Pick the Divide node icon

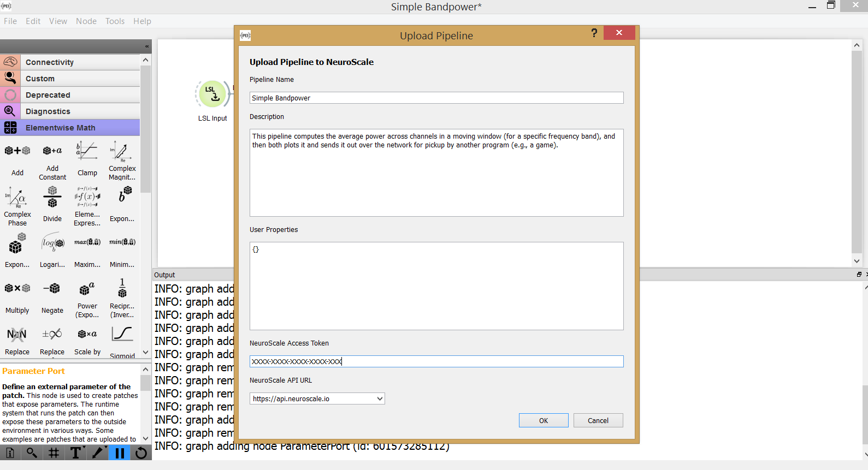(x=52, y=197)
